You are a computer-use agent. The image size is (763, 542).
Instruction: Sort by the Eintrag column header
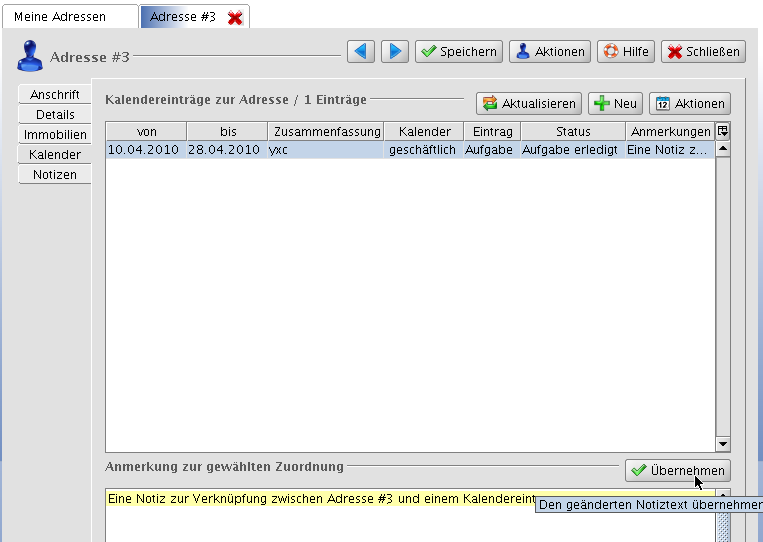point(492,131)
